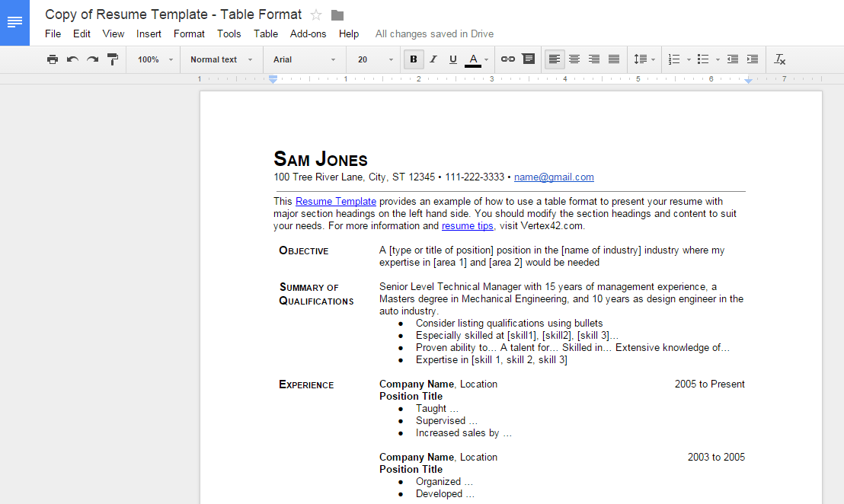Image resolution: width=844 pixels, height=504 pixels.
Task: Click the right indent marker on ruler
Action: point(748,80)
